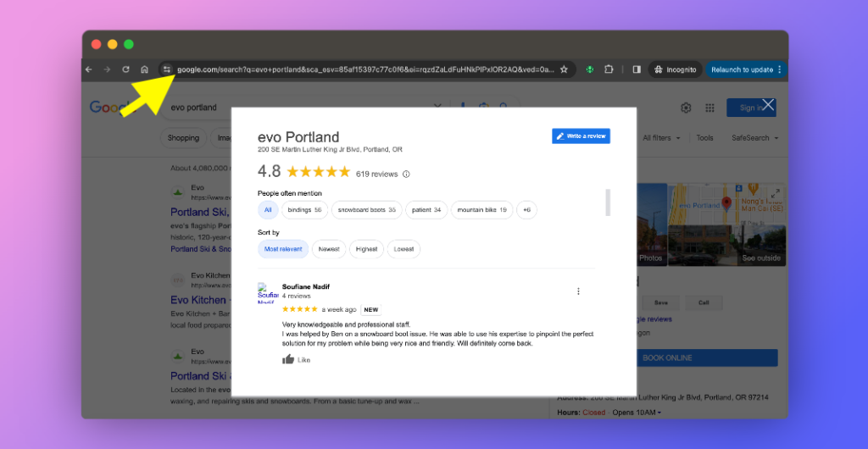Sort reviews by Newest
This screenshot has width=868, height=449.
point(329,249)
